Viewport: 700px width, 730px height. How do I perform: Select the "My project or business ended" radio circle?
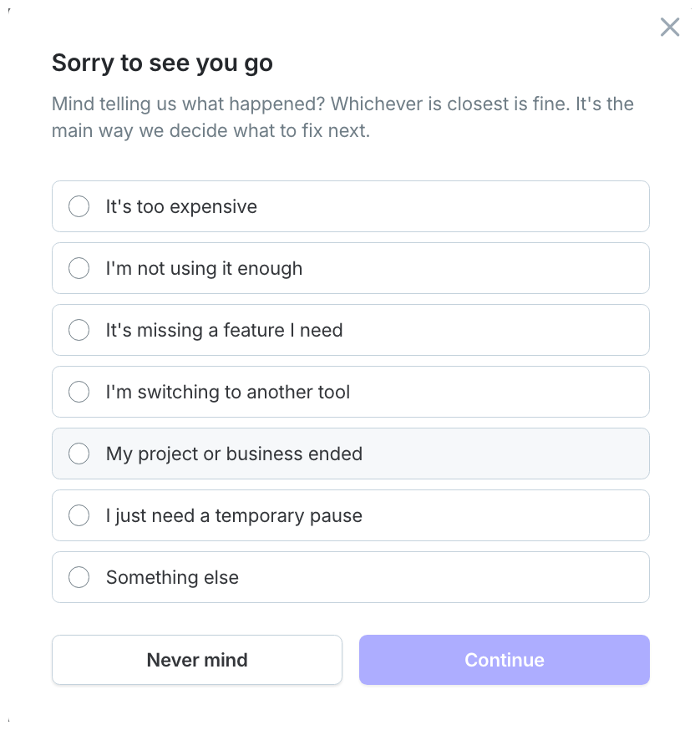79,454
